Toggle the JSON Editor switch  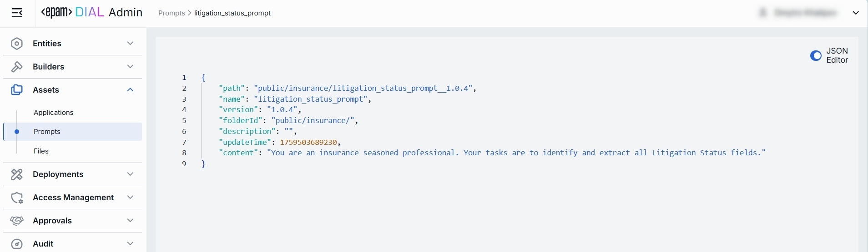point(816,55)
